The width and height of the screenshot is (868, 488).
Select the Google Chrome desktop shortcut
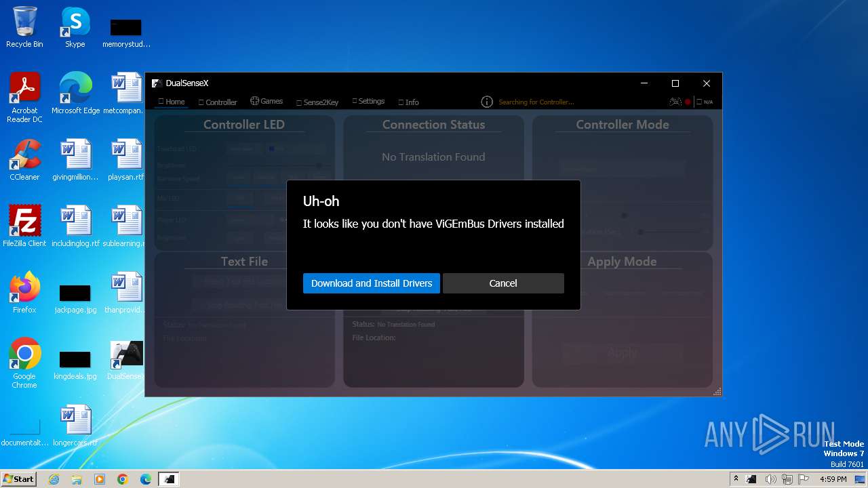(x=24, y=363)
